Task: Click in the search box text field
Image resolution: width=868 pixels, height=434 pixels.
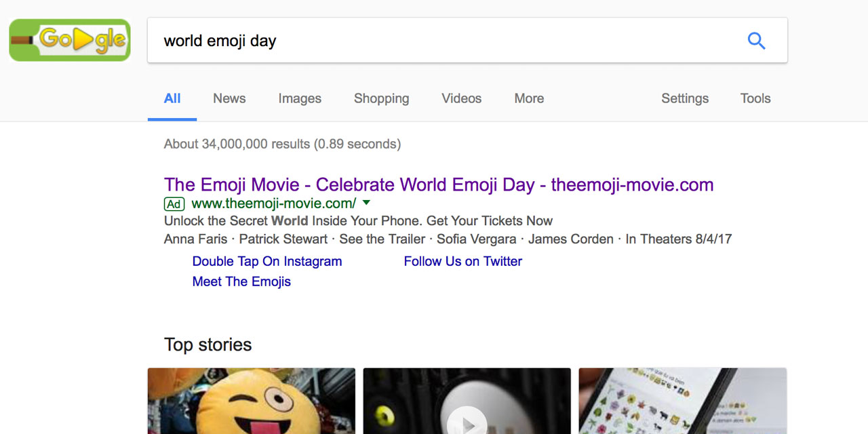Action: 441,41
